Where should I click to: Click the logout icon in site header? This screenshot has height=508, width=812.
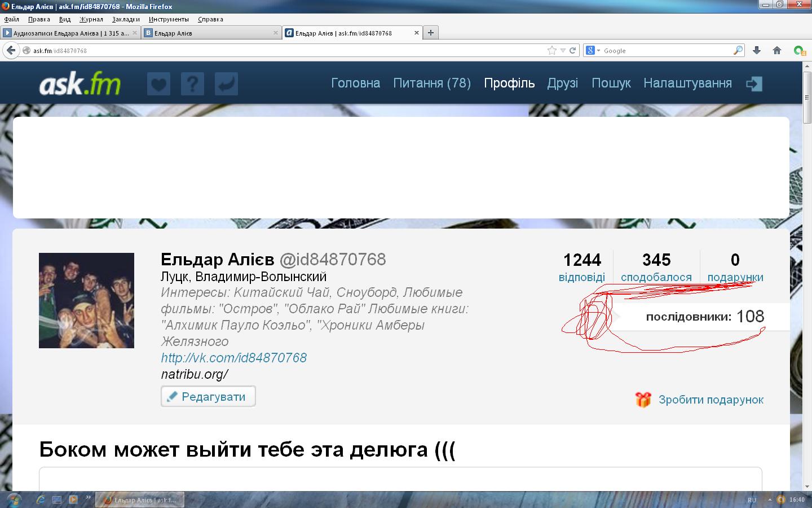click(x=754, y=84)
